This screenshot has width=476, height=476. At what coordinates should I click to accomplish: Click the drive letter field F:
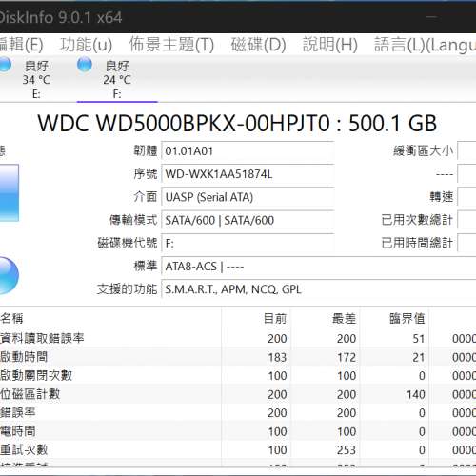click(248, 244)
